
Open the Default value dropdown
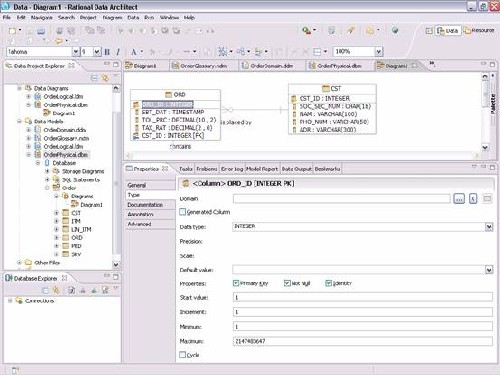(x=489, y=270)
